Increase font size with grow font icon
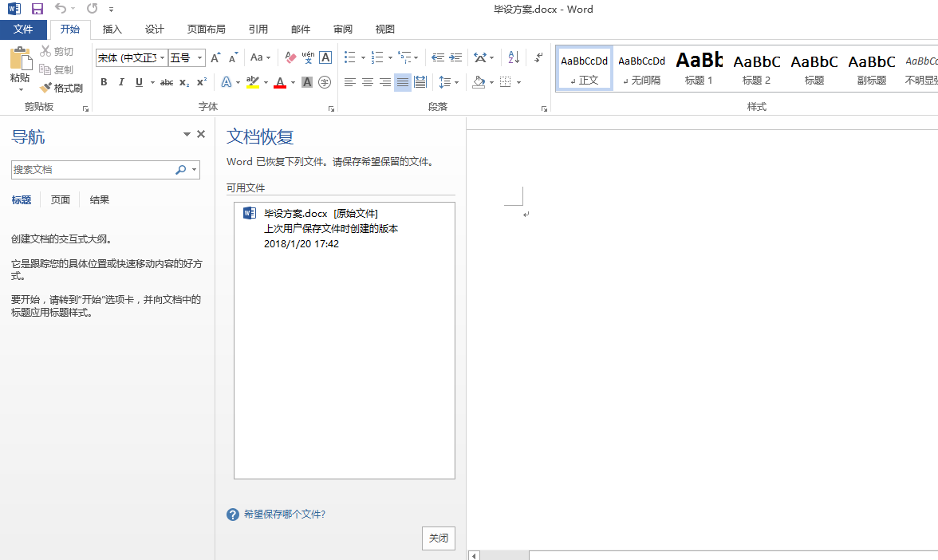Viewport: 938px width, 560px height. click(215, 57)
